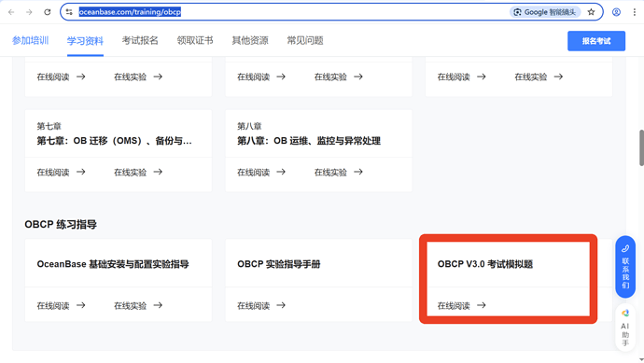Open site information icon in address bar
Viewport: 644px width, 363px height.
[69, 12]
